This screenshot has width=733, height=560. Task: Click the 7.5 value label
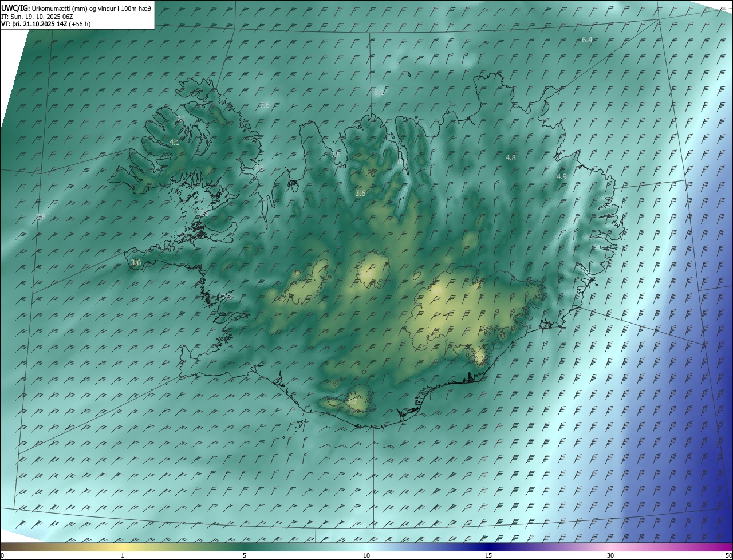336,155
